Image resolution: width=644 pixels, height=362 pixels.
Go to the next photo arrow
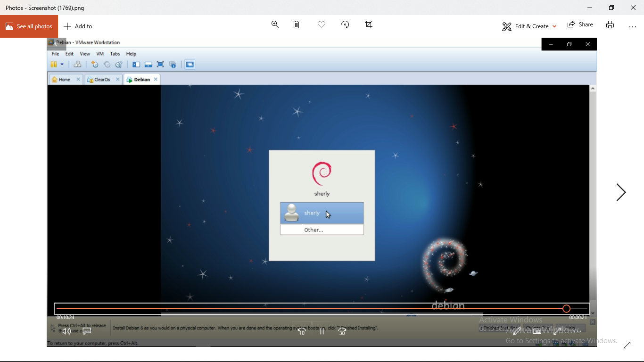[621, 192]
